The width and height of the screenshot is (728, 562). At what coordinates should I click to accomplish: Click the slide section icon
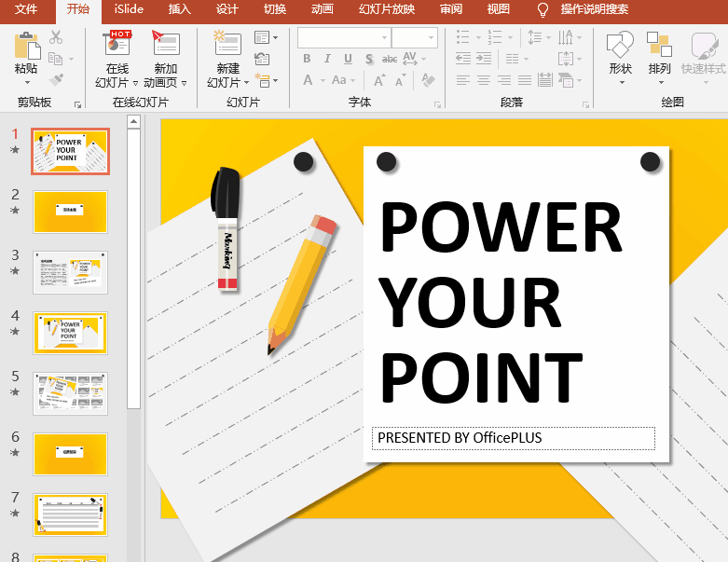(x=262, y=80)
